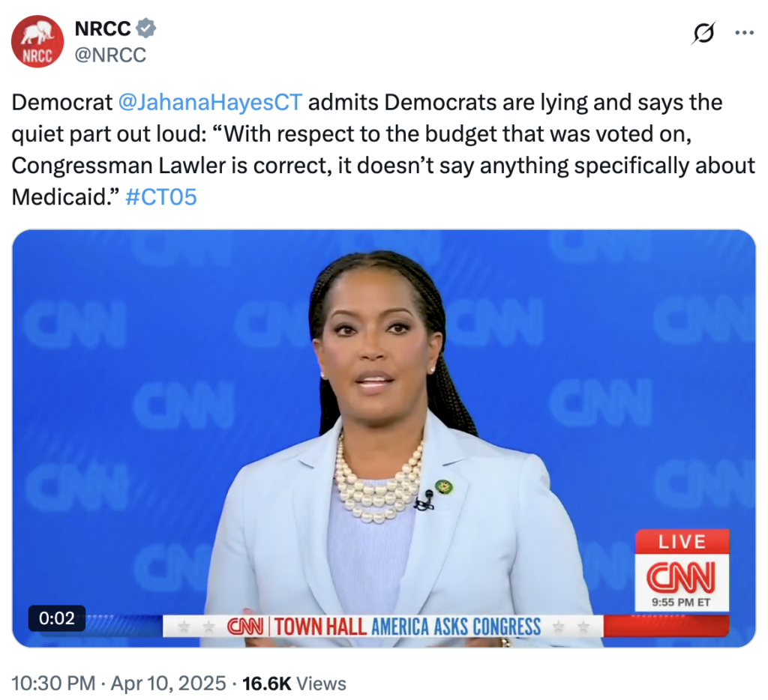
Task: Click the 9:55 PM ET clock in video
Action: point(681,602)
